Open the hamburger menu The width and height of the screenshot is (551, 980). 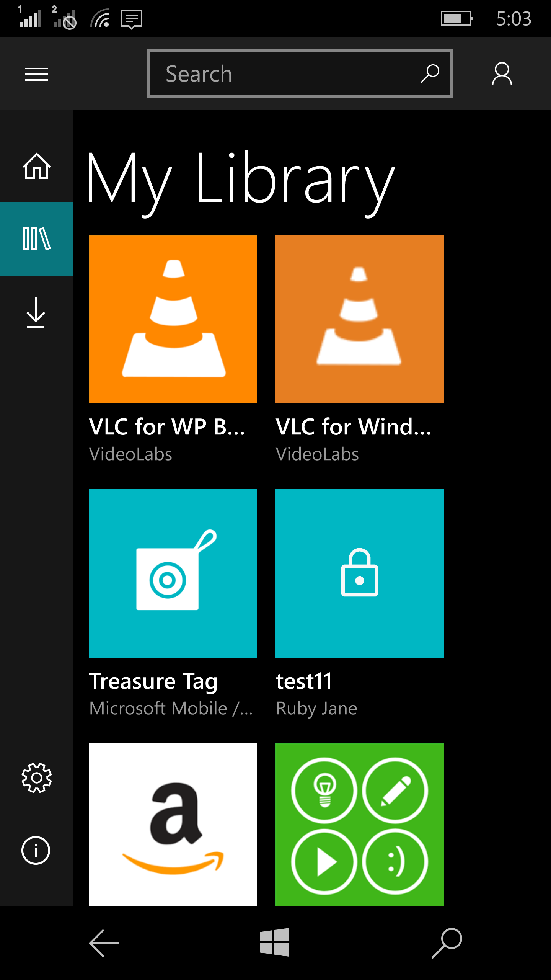(x=37, y=74)
